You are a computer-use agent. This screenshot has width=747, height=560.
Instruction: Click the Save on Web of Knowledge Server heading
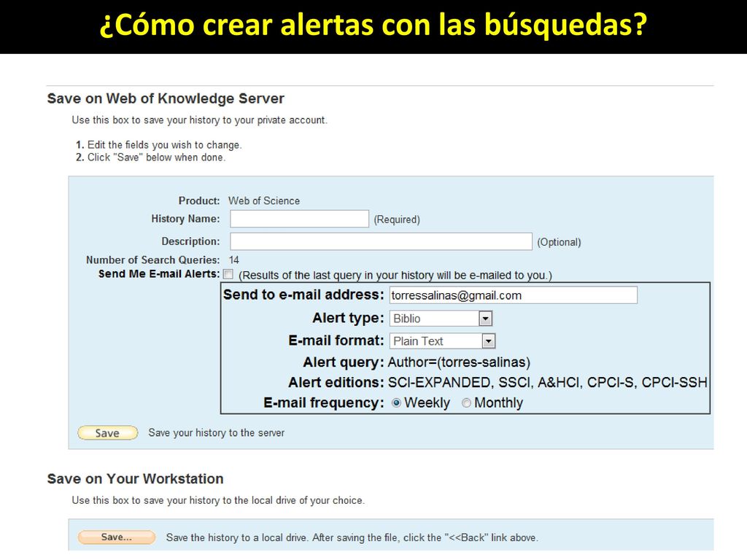166,98
